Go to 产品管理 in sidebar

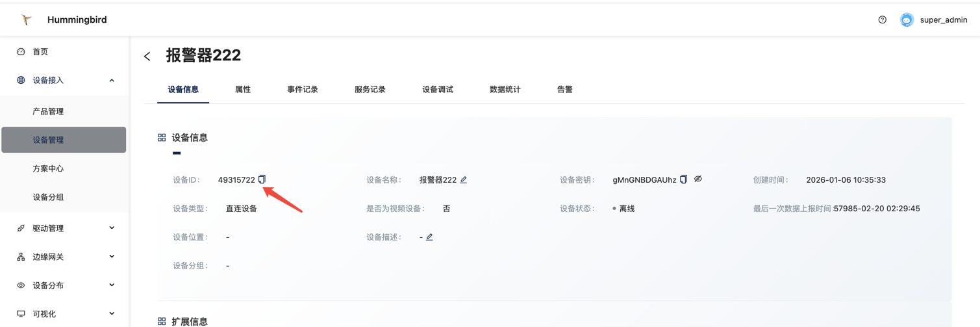(x=49, y=112)
